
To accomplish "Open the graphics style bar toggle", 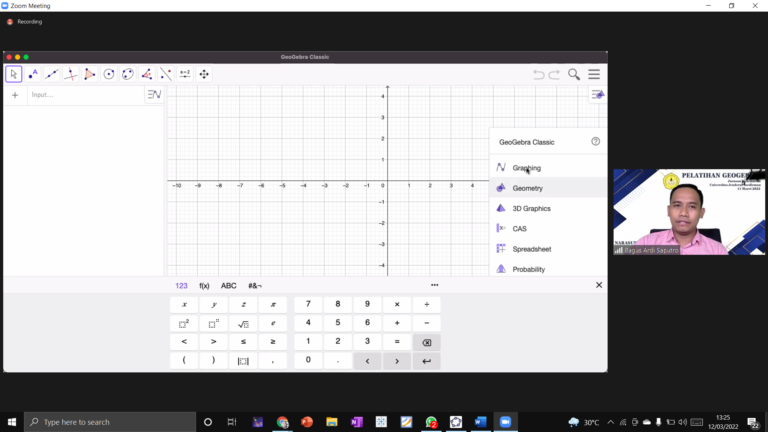I will [x=597, y=95].
